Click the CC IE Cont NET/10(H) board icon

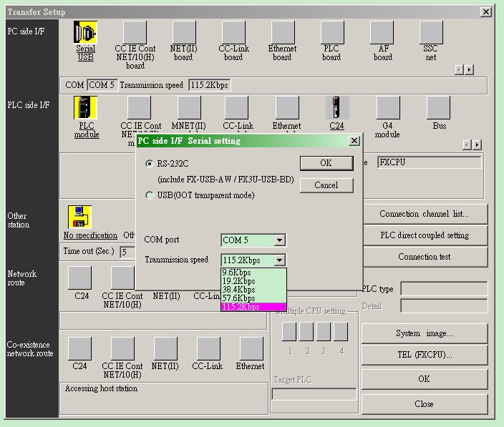tap(135, 33)
